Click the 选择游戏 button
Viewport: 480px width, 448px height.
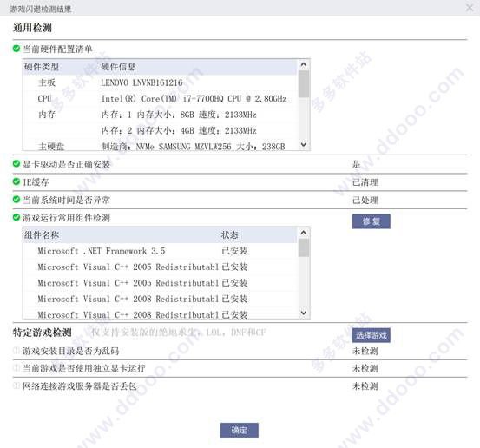(371, 335)
